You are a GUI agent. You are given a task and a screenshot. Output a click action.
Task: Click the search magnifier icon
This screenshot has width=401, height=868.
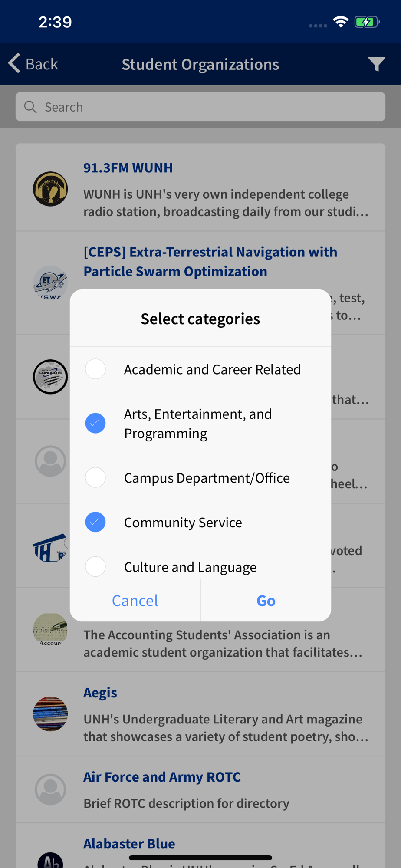coord(30,107)
